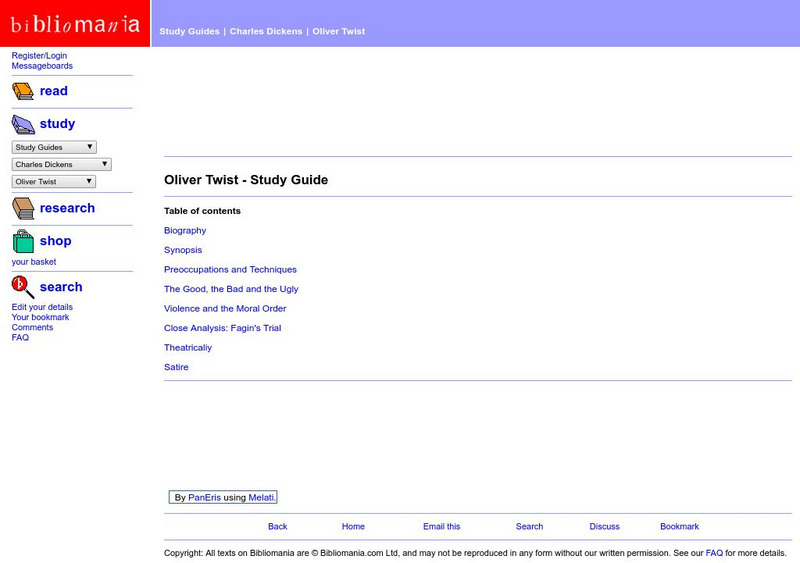This screenshot has height=563, width=800.
Task: Click Search in footer navigation
Action: [x=529, y=526]
